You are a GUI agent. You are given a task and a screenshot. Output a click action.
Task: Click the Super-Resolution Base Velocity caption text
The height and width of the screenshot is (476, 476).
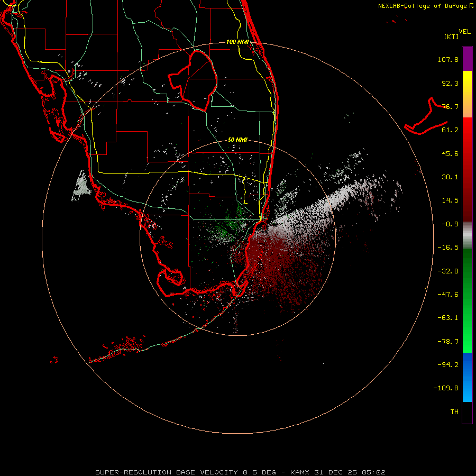(x=240, y=472)
